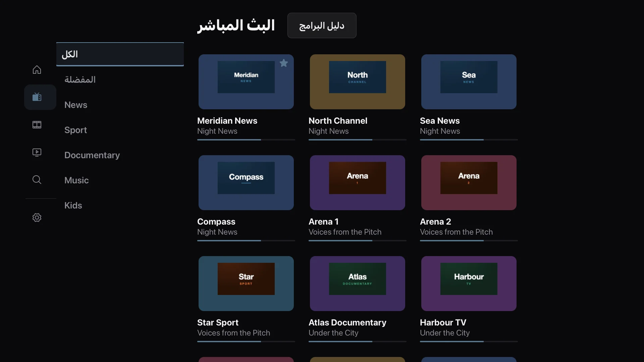Open the Arena 2 channel thumbnail
This screenshot has height=362, width=644.
[469, 183]
